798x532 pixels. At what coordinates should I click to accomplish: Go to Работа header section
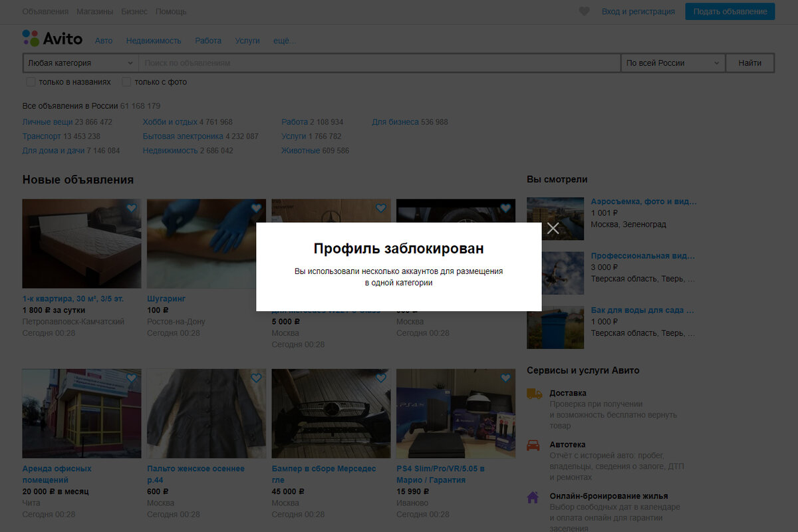(x=208, y=41)
